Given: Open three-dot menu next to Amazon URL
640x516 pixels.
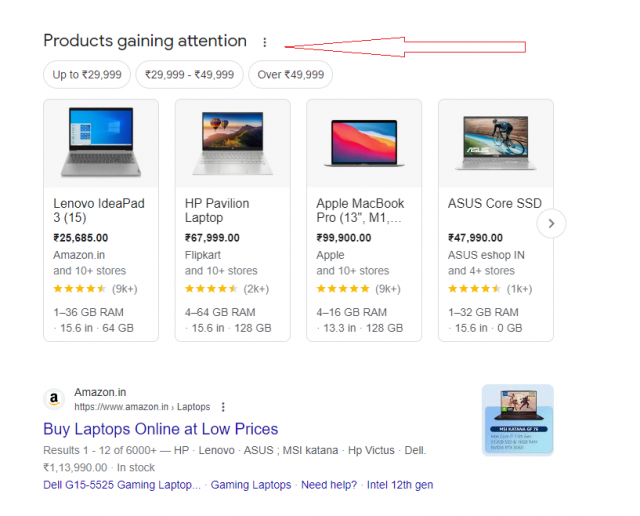Looking at the screenshot, I should pyautogui.click(x=223, y=407).
